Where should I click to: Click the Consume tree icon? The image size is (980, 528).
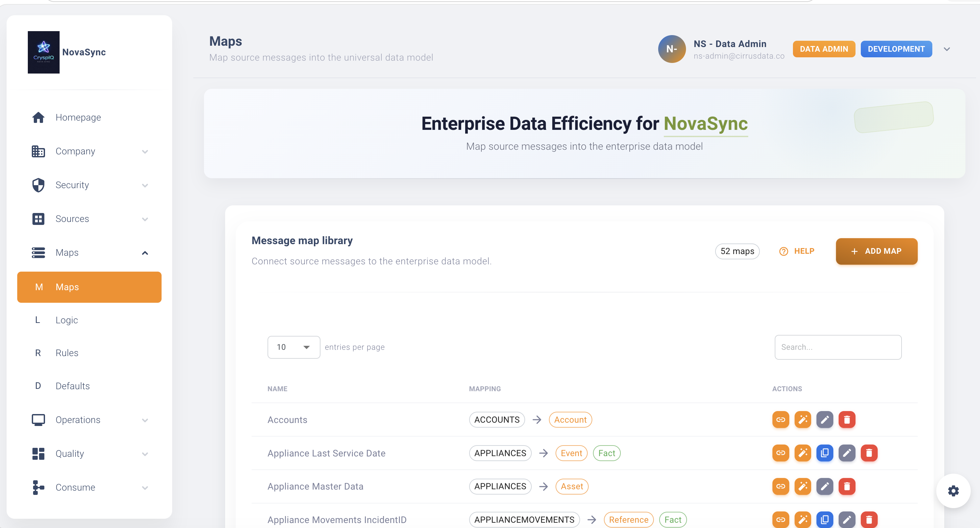click(38, 488)
